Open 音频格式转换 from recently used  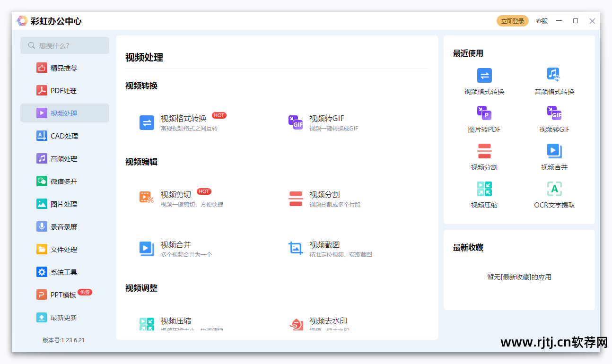[x=554, y=75]
